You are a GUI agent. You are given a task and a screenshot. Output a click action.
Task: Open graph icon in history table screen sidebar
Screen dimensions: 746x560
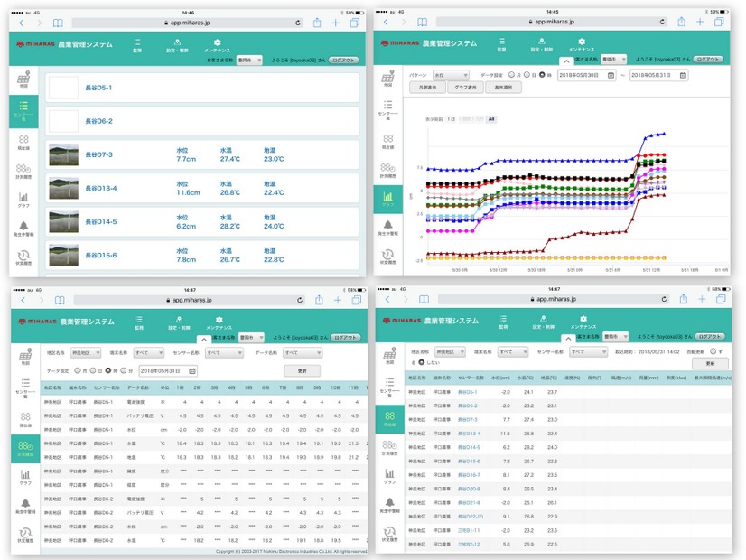pos(25,477)
